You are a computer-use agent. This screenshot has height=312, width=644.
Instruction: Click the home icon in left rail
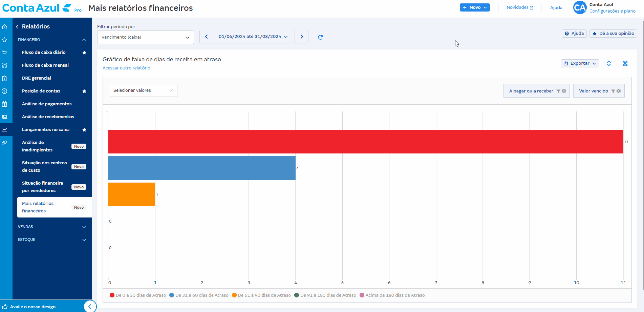(4, 27)
